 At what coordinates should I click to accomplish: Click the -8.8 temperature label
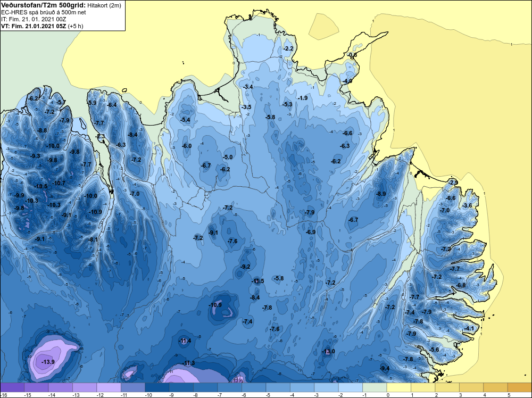42,131
